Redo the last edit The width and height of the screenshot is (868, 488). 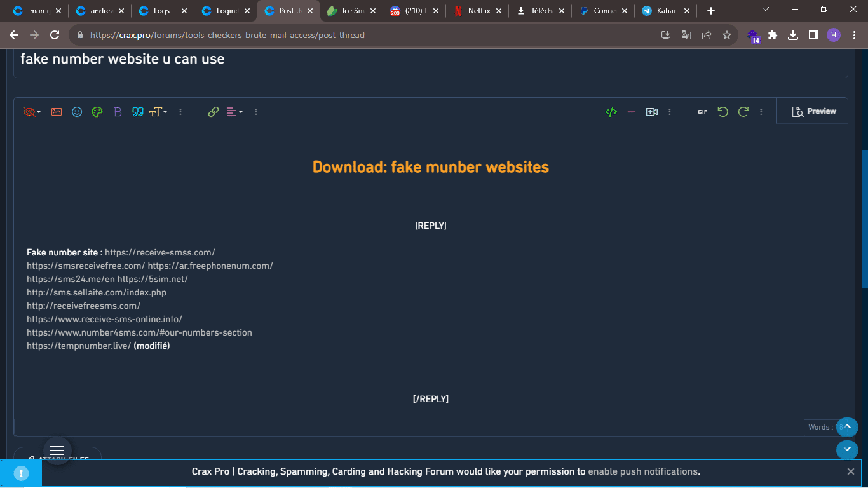743,112
